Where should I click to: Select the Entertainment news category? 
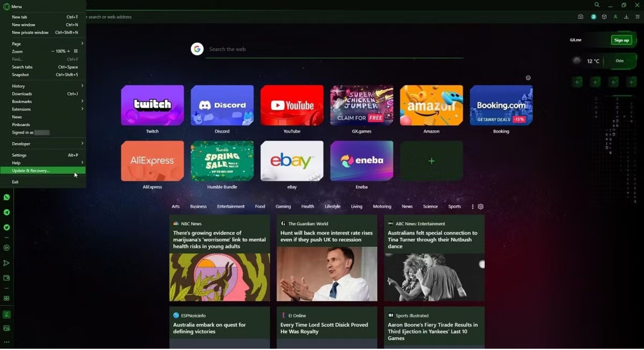click(x=231, y=207)
